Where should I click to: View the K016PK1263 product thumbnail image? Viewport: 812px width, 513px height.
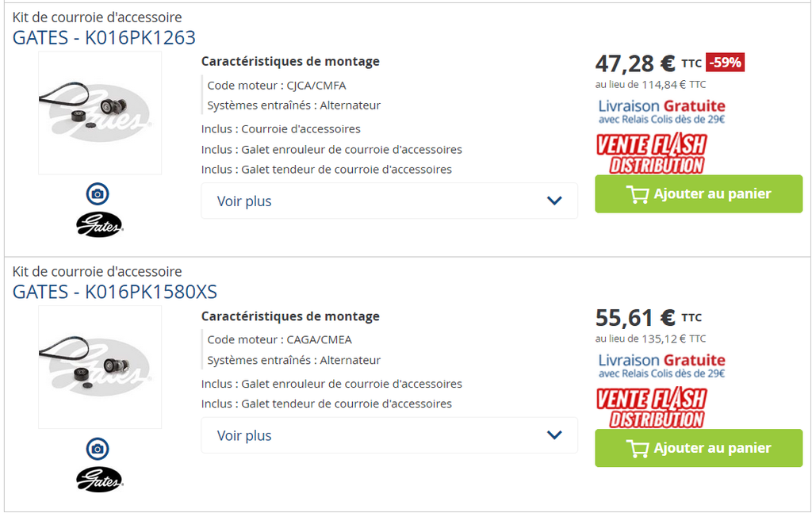[100, 113]
